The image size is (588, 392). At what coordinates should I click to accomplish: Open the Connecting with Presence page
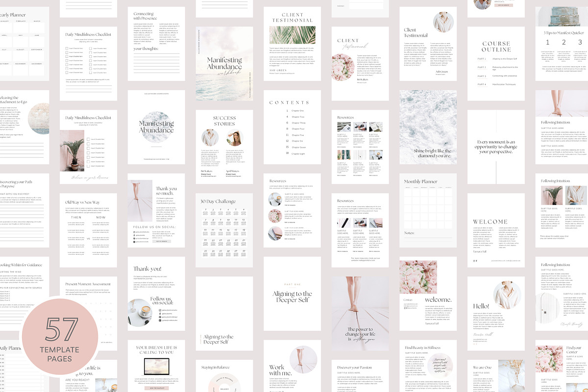(x=156, y=44)
